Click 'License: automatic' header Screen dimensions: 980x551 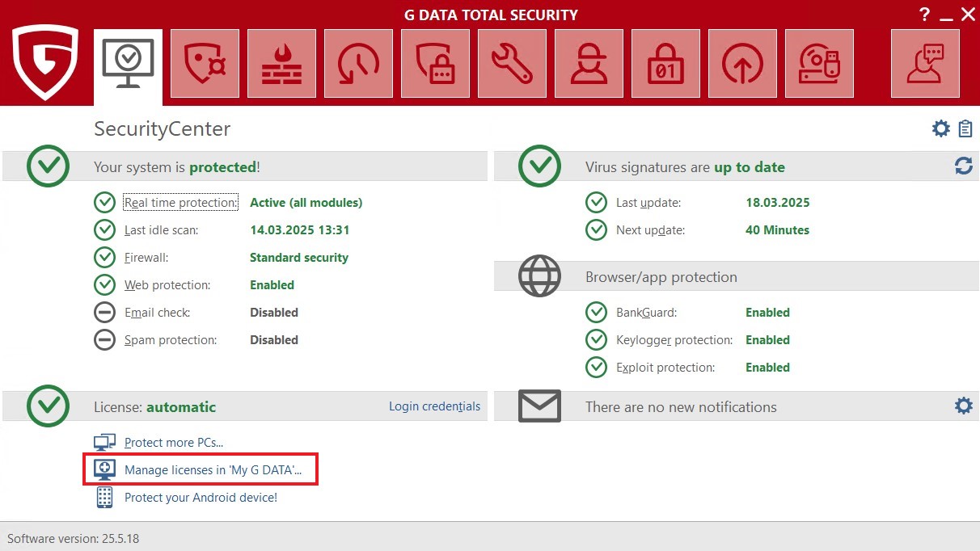coord(154,407)
